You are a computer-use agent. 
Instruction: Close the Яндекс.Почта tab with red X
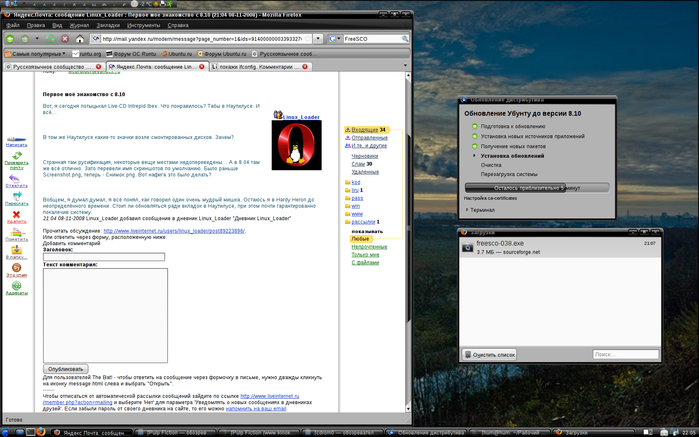click(201, 67)
